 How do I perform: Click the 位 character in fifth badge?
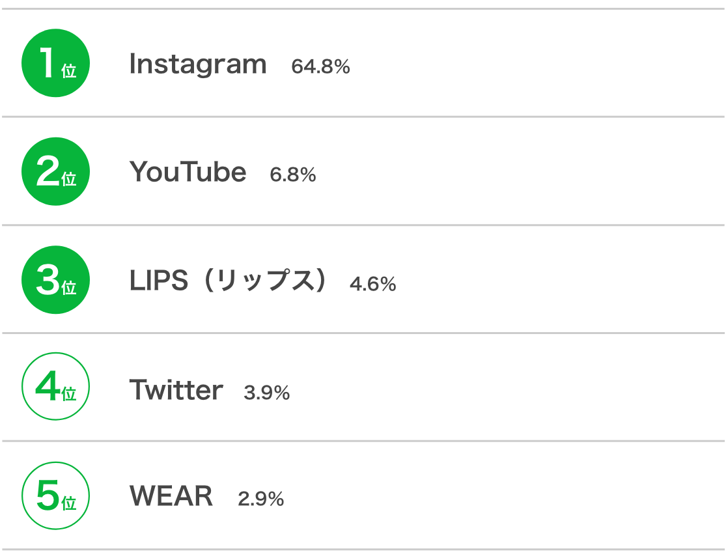coord(69,503)
